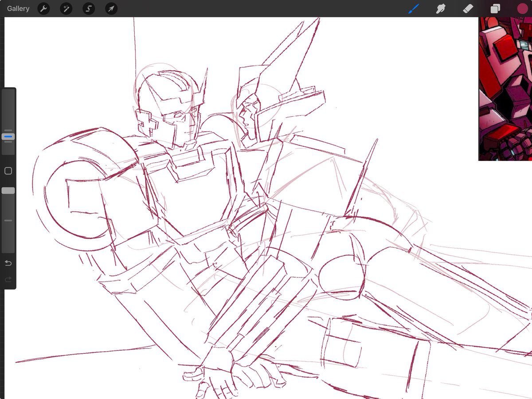Tap the brush size slider on the sidebar

[x=7, y=137]
